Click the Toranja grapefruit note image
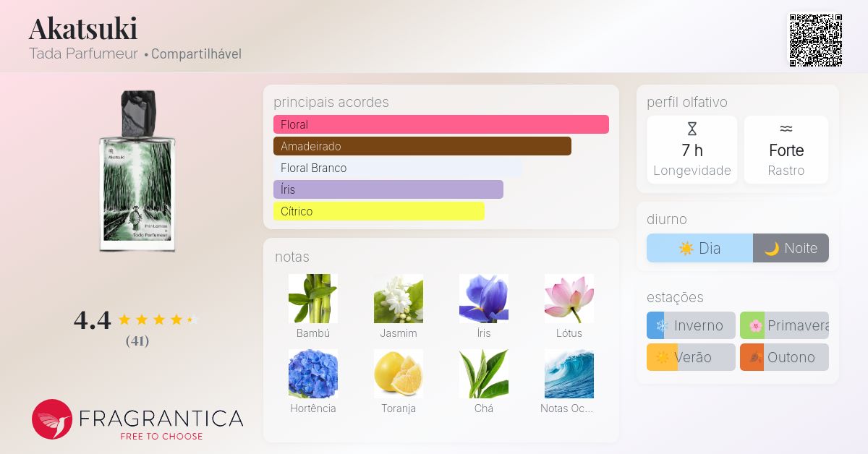The image size is (868, 454). coord(399,374)
